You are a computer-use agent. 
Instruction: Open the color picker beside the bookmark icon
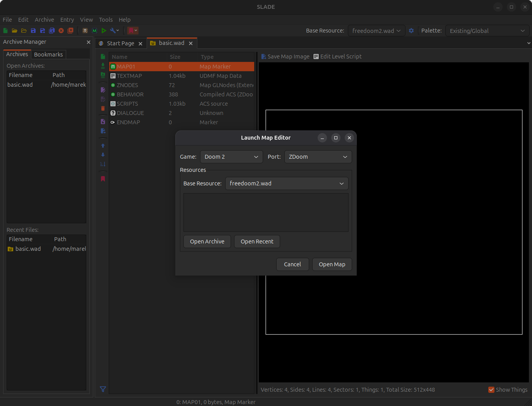coord(136,31)
